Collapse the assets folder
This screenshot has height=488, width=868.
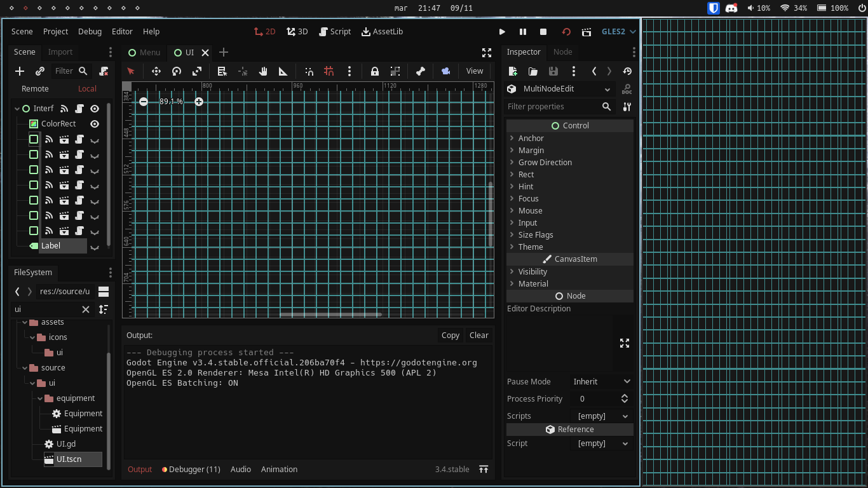pyautogui.click(x=25, y=322)
